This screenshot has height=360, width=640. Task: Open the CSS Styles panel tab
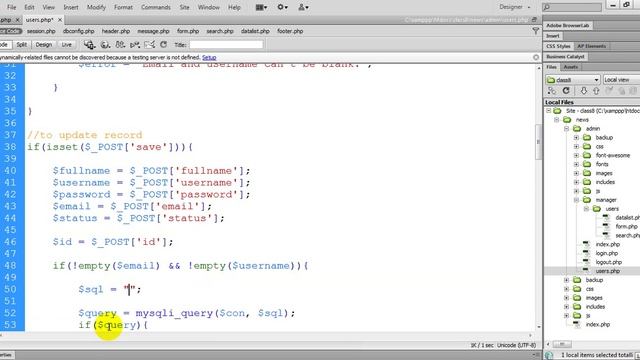pos(558,46)
